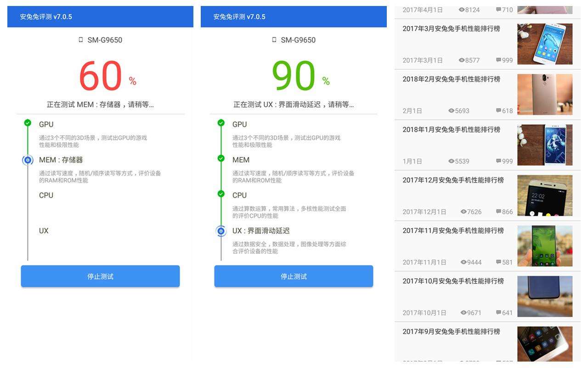Click date 2月1日 in list
588x368 pixels.
[412, 111]
